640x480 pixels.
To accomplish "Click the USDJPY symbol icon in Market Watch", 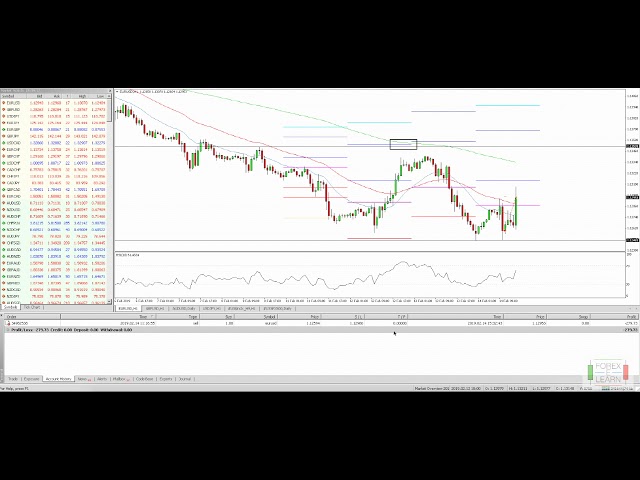I will click(4, 116).
